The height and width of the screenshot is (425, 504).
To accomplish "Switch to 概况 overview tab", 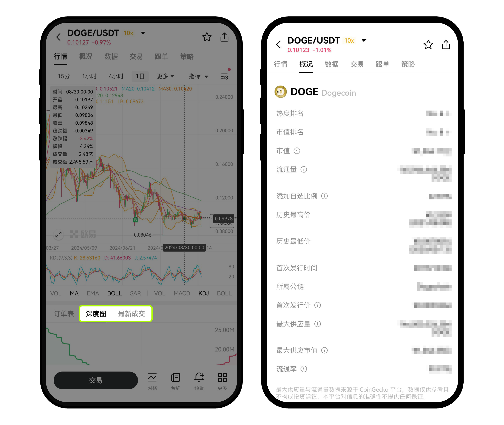I will click(85, 59).
